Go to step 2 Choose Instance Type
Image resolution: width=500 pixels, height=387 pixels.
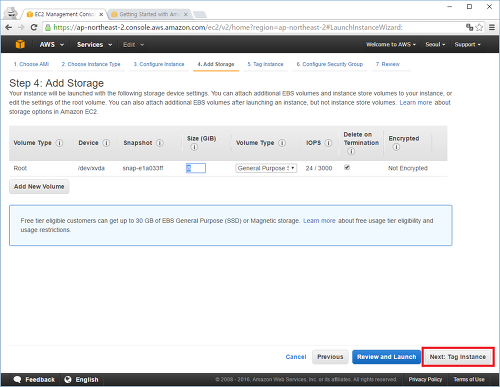coord(91,64)
